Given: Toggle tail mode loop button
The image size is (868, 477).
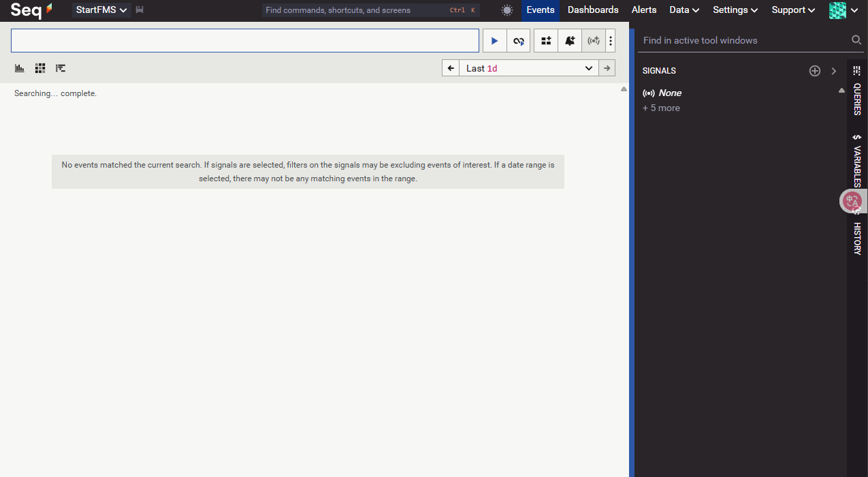Looking at the screenshot, I should (519, 41).
